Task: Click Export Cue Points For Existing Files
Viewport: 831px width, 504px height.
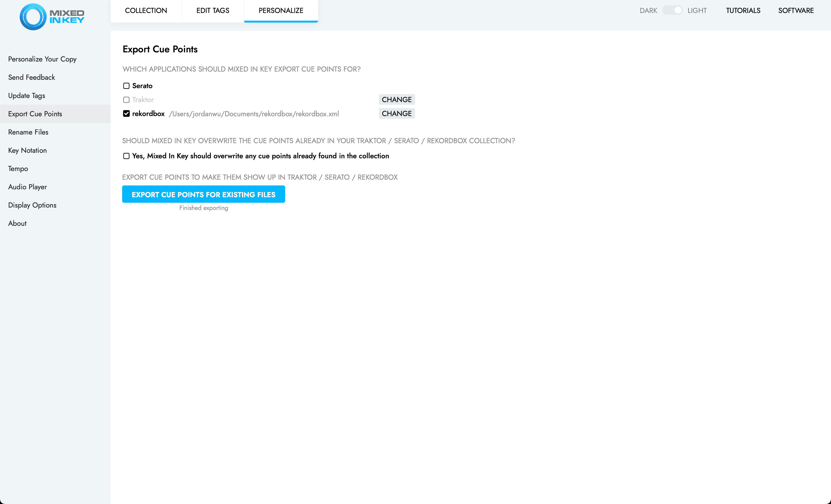Action: click(x=203, y=194)
